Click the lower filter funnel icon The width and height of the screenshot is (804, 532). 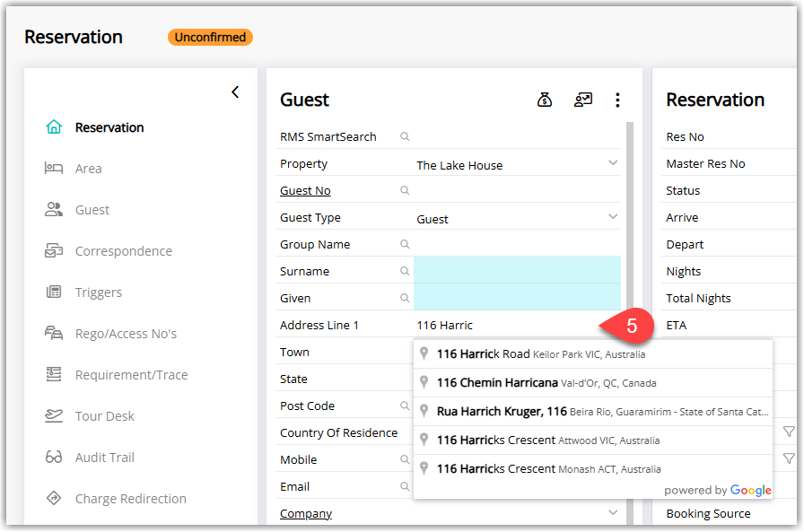[x=789, y=458]
